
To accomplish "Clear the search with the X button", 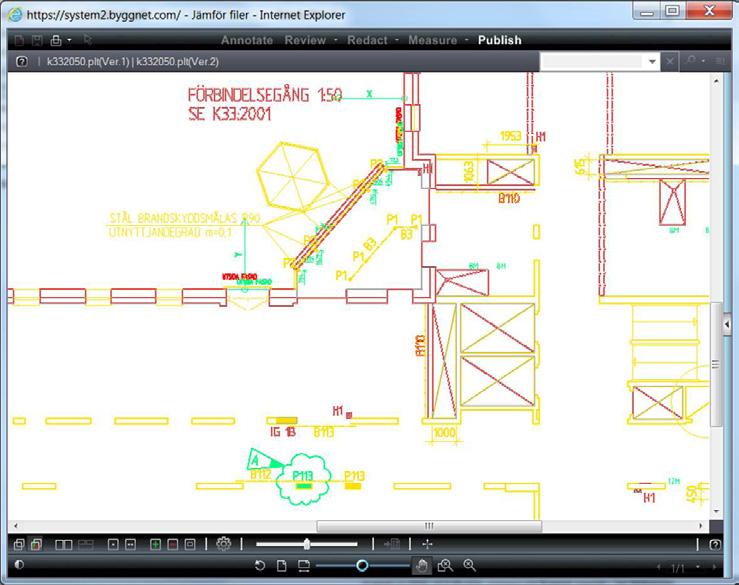I will pos(670,61).
